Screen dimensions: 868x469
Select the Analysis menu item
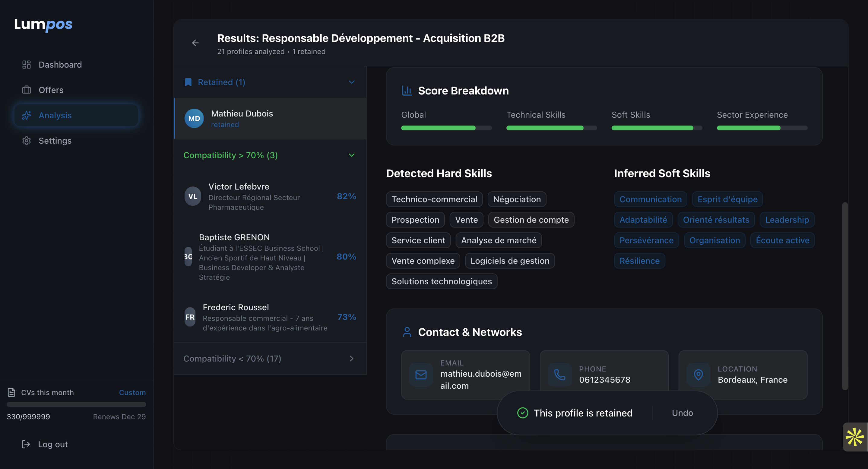click(76, 115)
